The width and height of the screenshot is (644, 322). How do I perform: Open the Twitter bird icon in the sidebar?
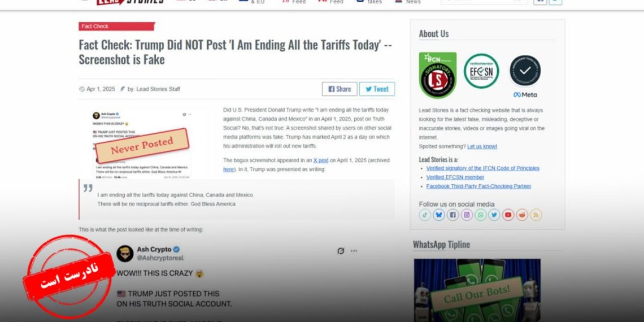coord(494,215)
